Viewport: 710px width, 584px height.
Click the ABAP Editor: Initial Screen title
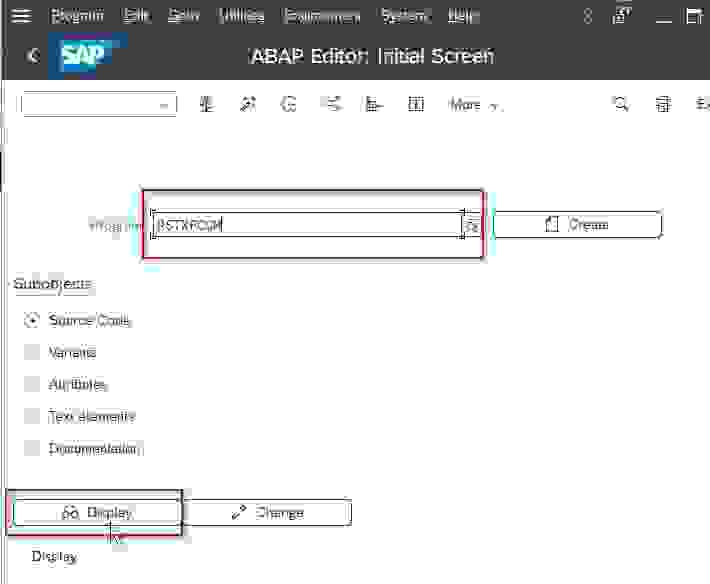371,56
